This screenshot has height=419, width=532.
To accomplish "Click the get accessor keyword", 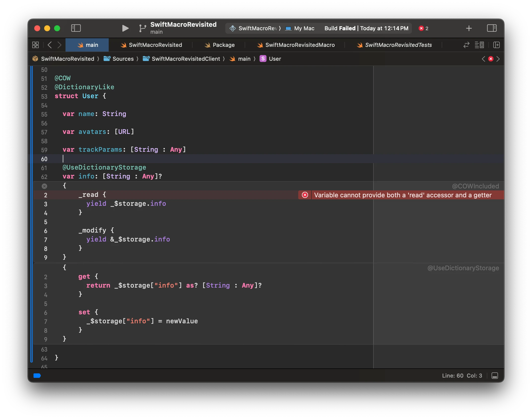I will (x=84, y=276).
